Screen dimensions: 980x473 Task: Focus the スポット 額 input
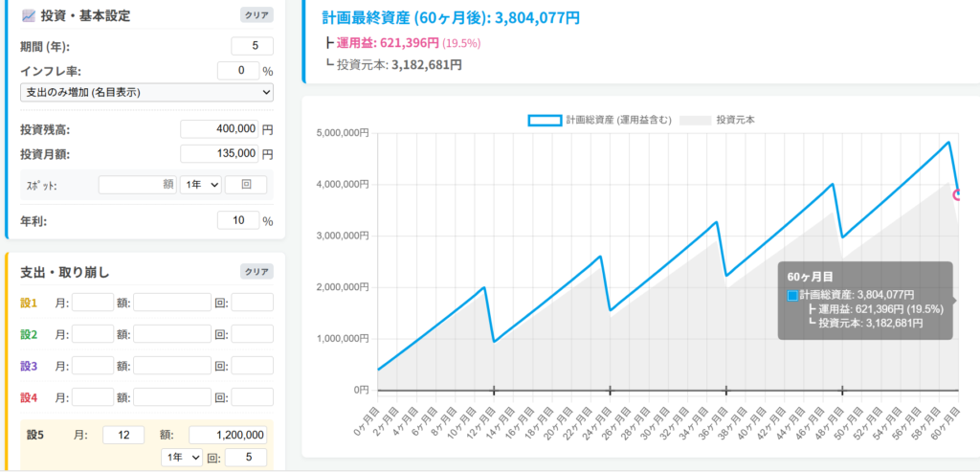138,185
